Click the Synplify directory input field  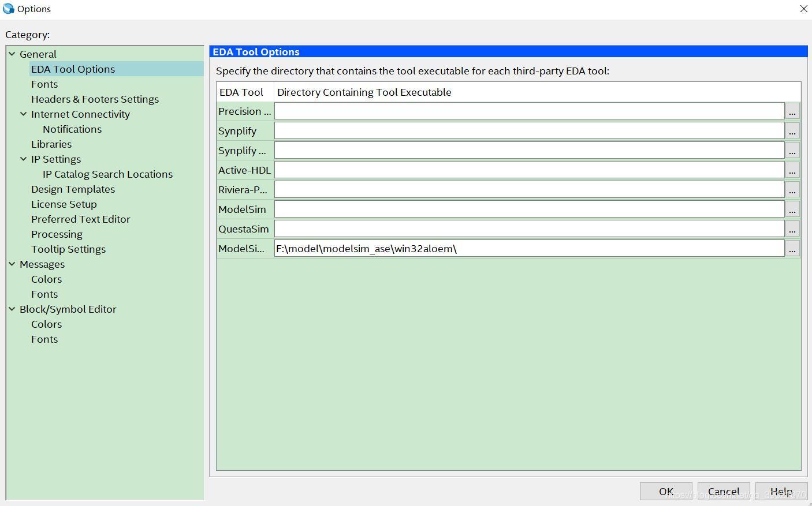tap(529, 130)
